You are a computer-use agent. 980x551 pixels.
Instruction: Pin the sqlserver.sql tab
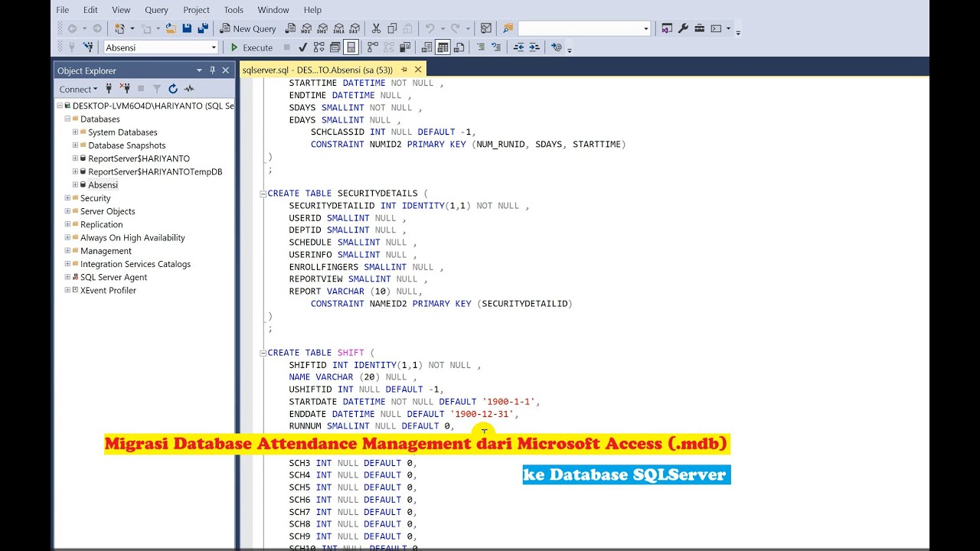[x=404, y=70]
